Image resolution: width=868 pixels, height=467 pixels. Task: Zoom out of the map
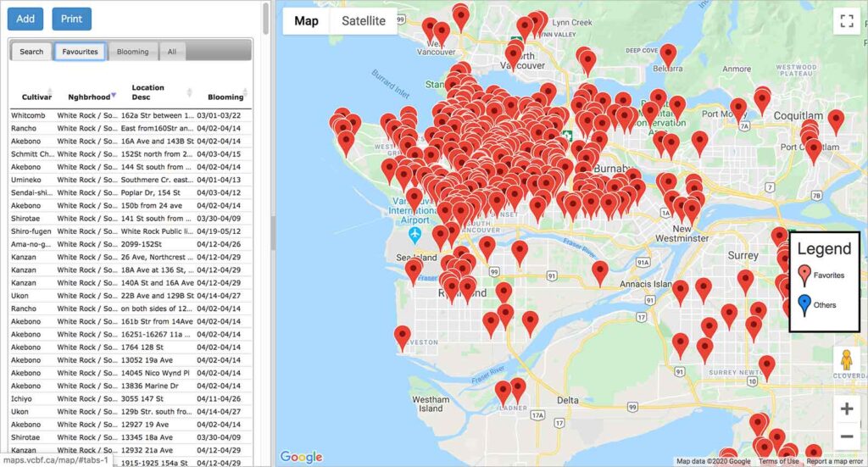(x=846, y=436)
